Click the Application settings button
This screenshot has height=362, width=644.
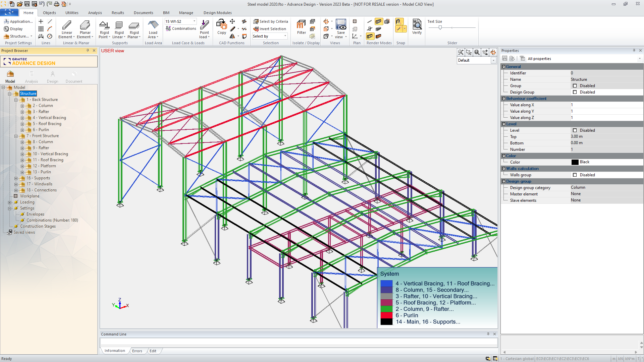(x=18, y=21)
